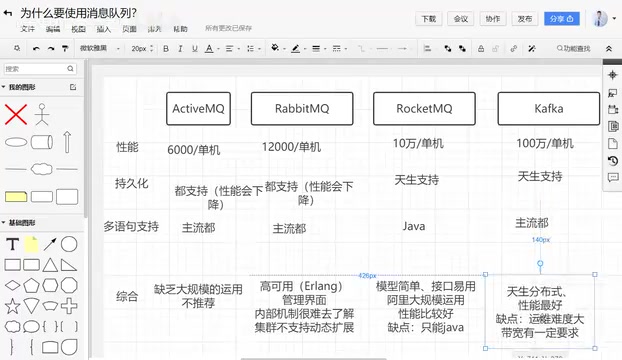Viewport: 622px width, 360px height.
Task: Click the 功能查找 feature search
Action: pos(574,48)
